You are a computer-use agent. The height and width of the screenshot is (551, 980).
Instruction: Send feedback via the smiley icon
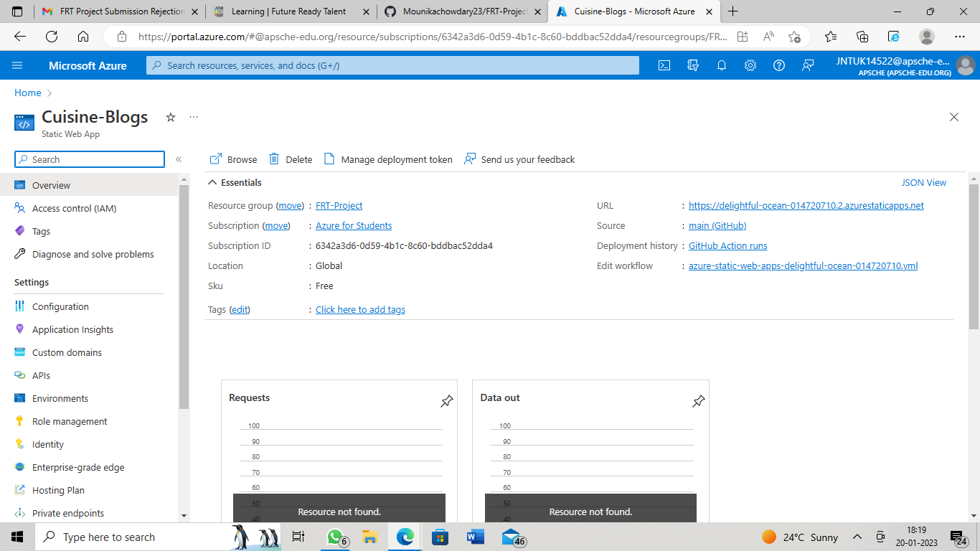point(808,65)
